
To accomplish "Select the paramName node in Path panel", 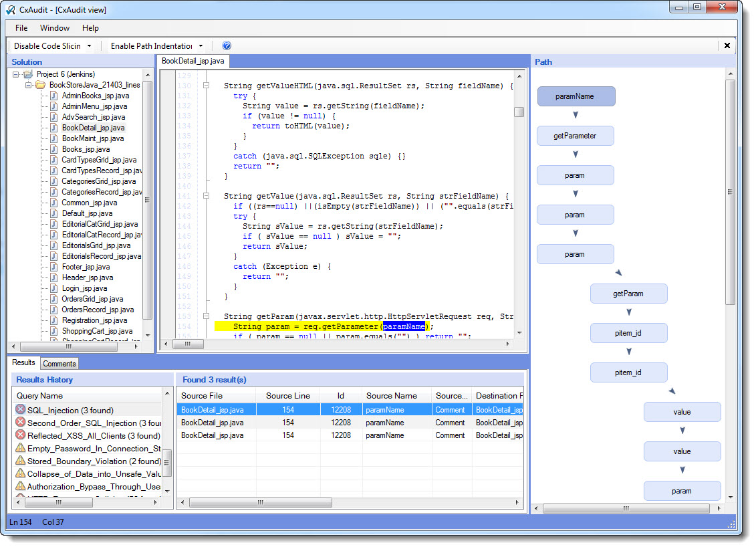I will coord(576,96).
